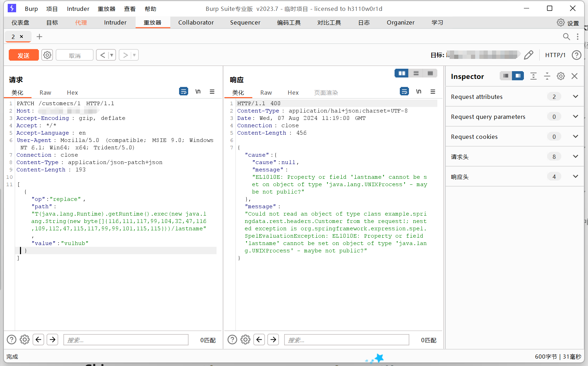Toggle response non-printable chars \n button
This screenshot has height=366, width=588.
click(x=419, y=91)
